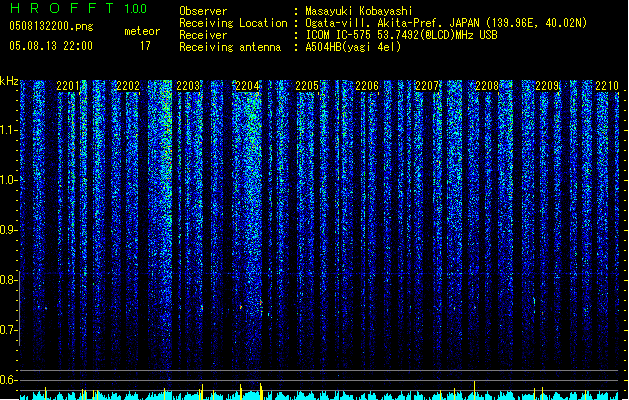Click the 2203 time marker
This screenshot has height=400, width=629.
(x=188, y=86)
